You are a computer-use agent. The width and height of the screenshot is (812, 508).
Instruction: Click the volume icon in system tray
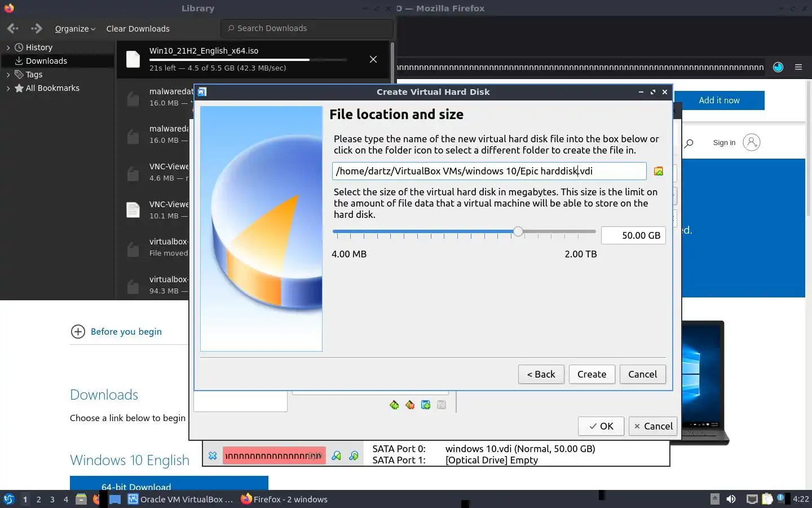point(731,499)
